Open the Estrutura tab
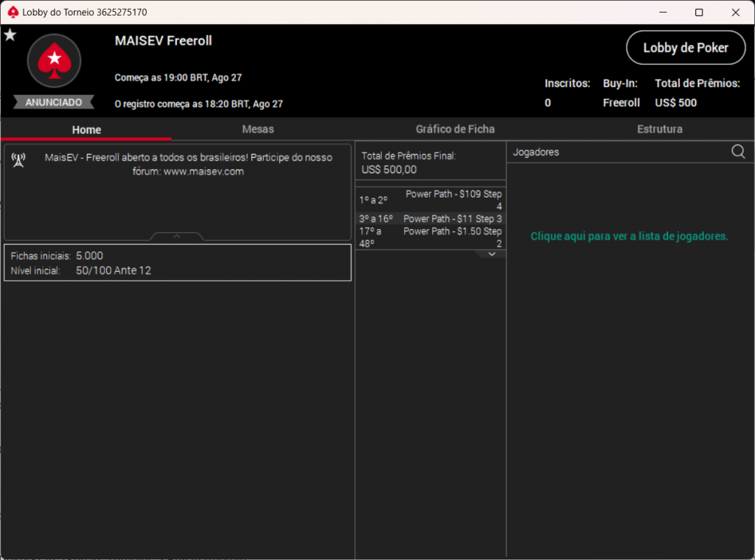The height and width of the screenshot is (560, 755). coord(659,129)
